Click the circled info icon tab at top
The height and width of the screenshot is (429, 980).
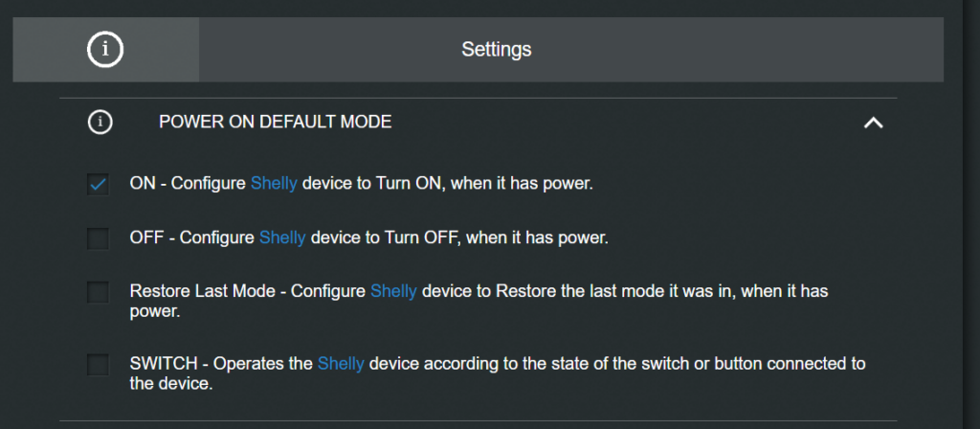pyautogui.click(x=105, y=48)
